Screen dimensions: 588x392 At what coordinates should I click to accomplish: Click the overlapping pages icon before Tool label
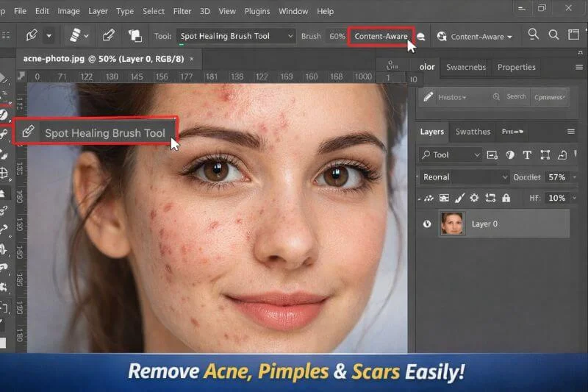135,36
